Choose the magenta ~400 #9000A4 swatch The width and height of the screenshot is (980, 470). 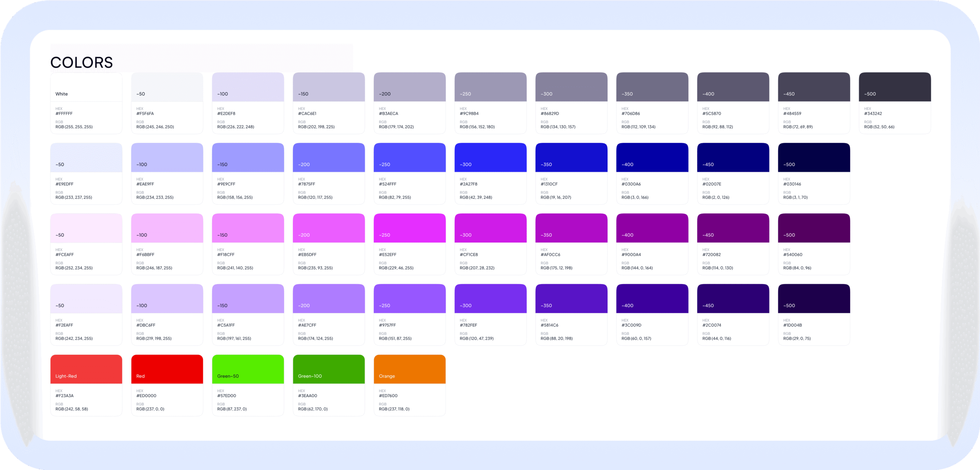coord(652,228)
